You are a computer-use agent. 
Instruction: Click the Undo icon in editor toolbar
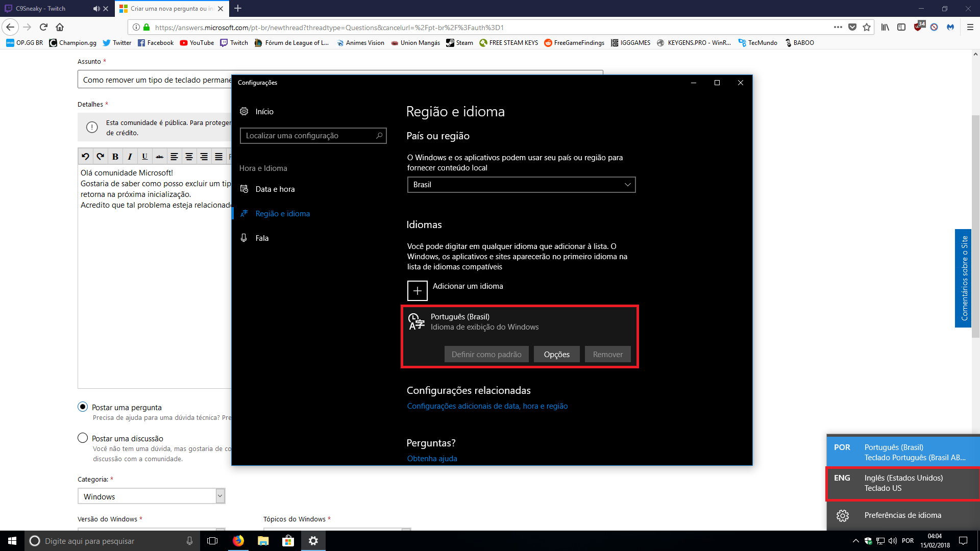[85, 157]
